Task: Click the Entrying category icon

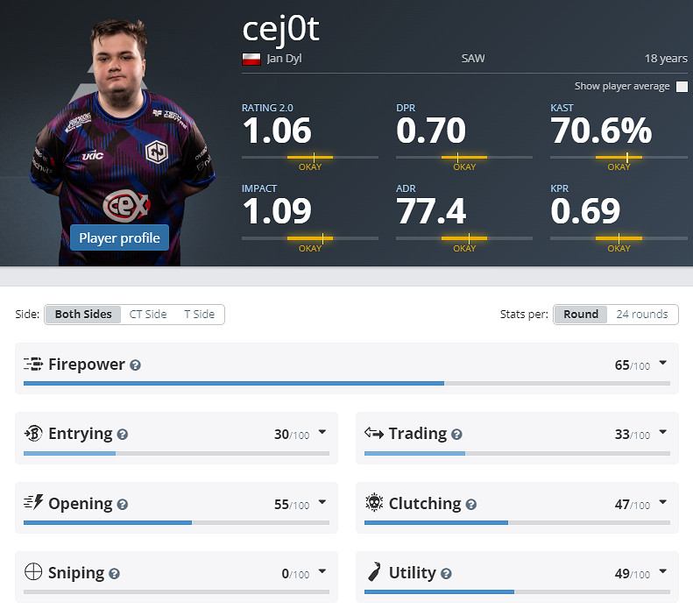Action: 33,433
